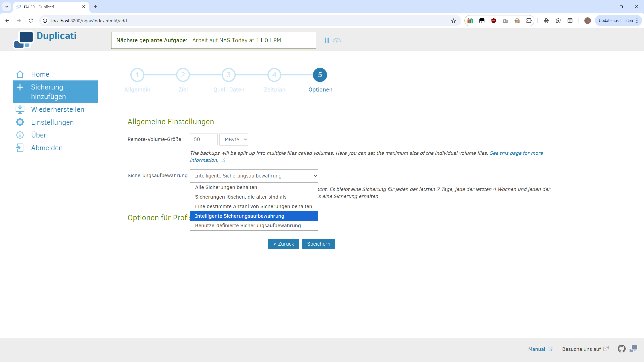The image size is (644, 362).
Task: Click the red shield extension icon
Action: tap(494, 21)
